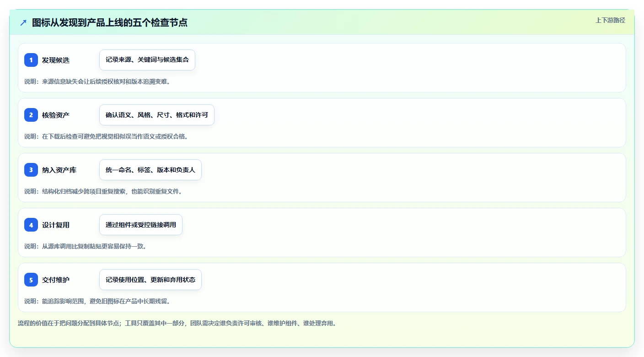This screenshot has width=644, height=357.
Task: Click the title 图标从发现到产品上线的五个检查节点
Action: [x=110, y=22]
